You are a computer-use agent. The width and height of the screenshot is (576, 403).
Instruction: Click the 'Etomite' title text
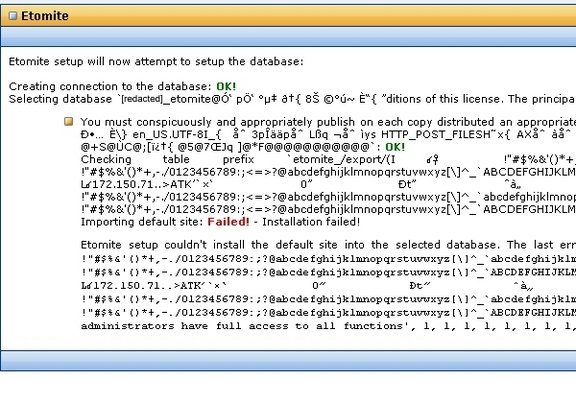pos(44,16)
